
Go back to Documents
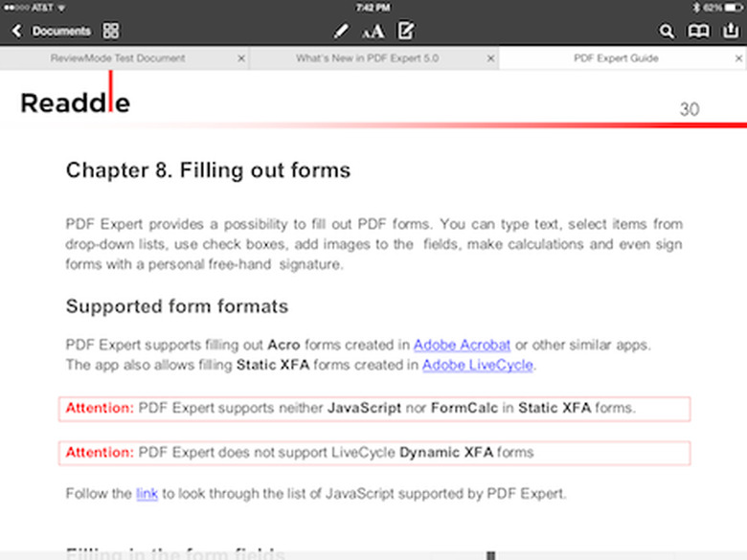[51, 32]
